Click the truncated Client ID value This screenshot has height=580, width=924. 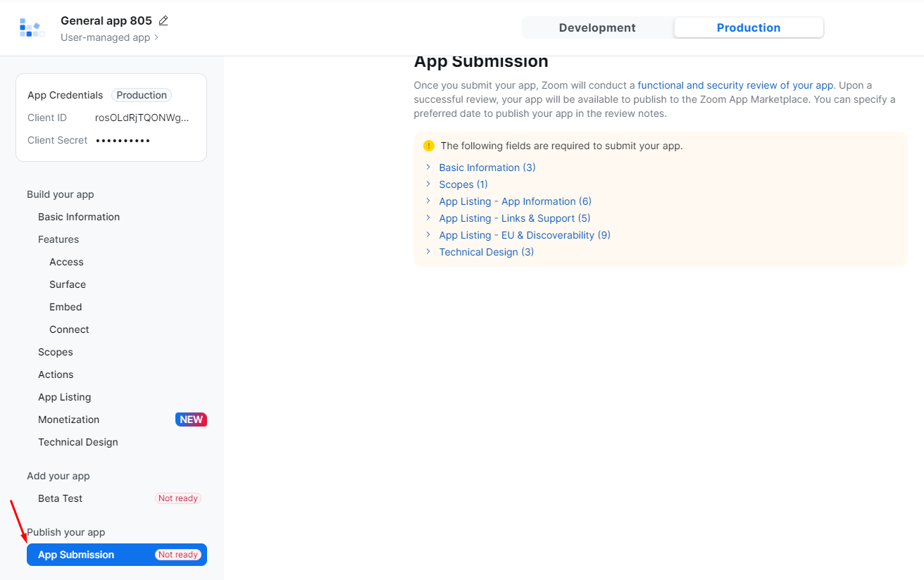(142, 118)
